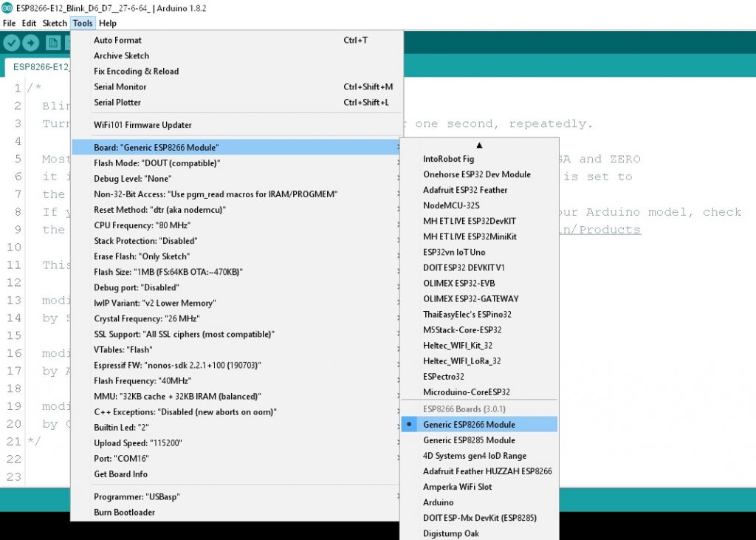Select M5Stack-Core-ESP32 board
The width and height of the screenshot is (756, 540).
click(x=479, y=329)
